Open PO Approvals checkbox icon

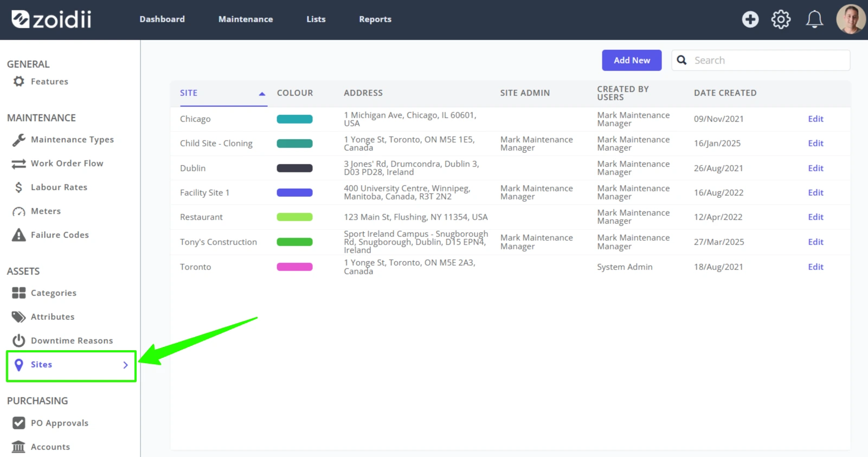[19, 423]
